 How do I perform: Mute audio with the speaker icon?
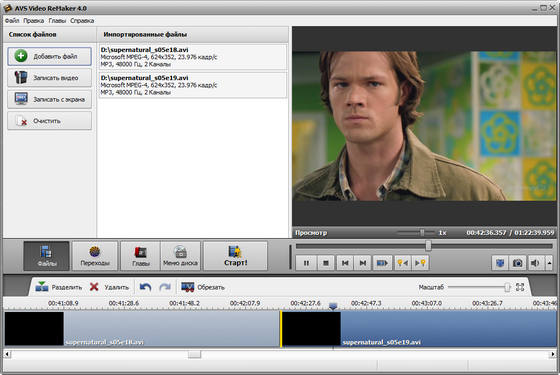point(535,263)
